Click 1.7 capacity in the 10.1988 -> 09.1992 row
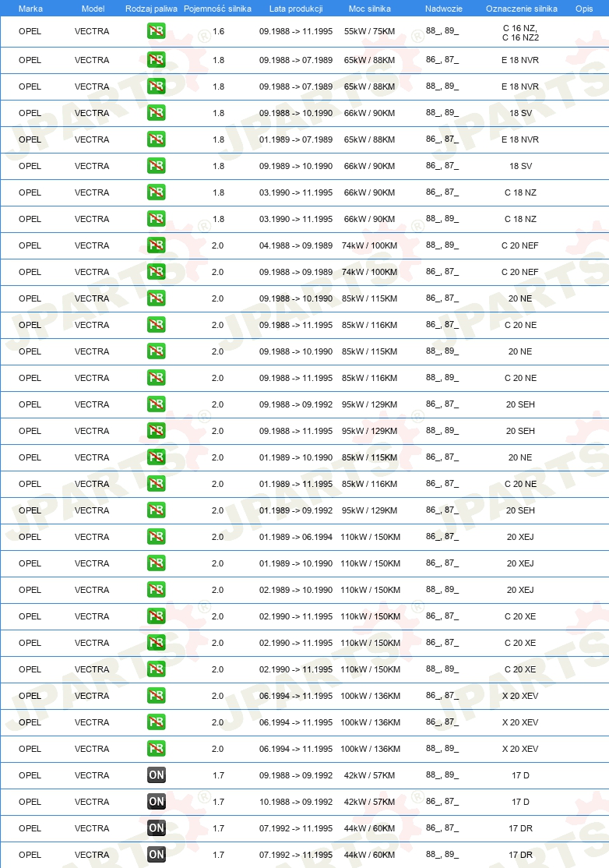The image size is (609, 868). click(x=219, y=802)
